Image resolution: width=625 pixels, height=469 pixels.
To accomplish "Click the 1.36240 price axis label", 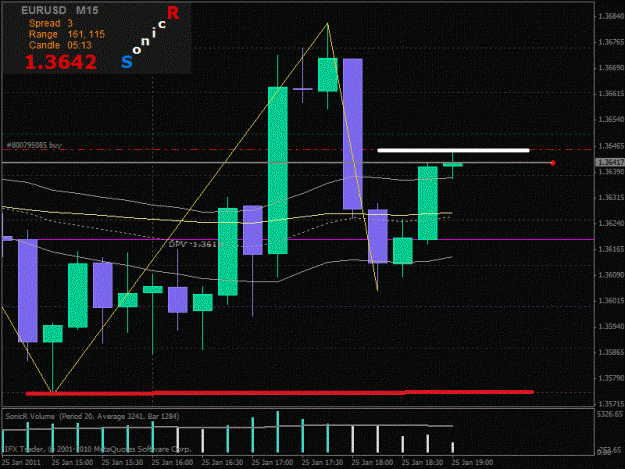I will [x=611, y=223].
